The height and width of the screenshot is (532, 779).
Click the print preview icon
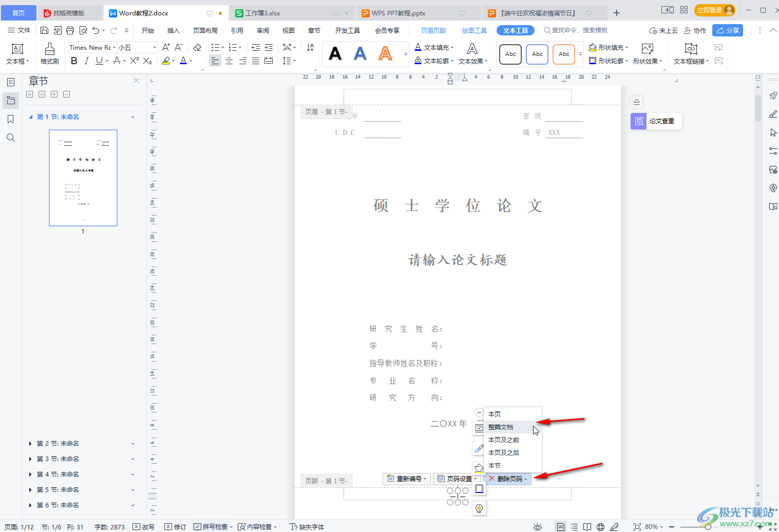pyautogui.click(x=83, y=30)
